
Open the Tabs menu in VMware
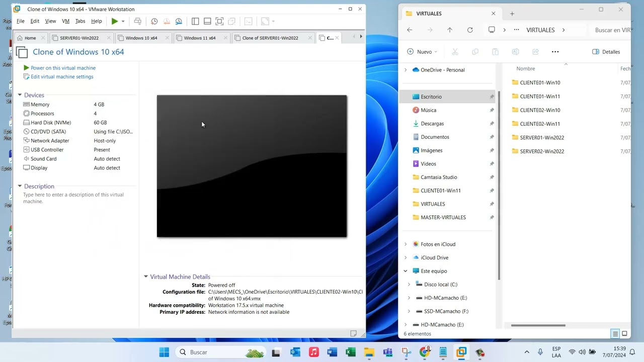point(80,21)
